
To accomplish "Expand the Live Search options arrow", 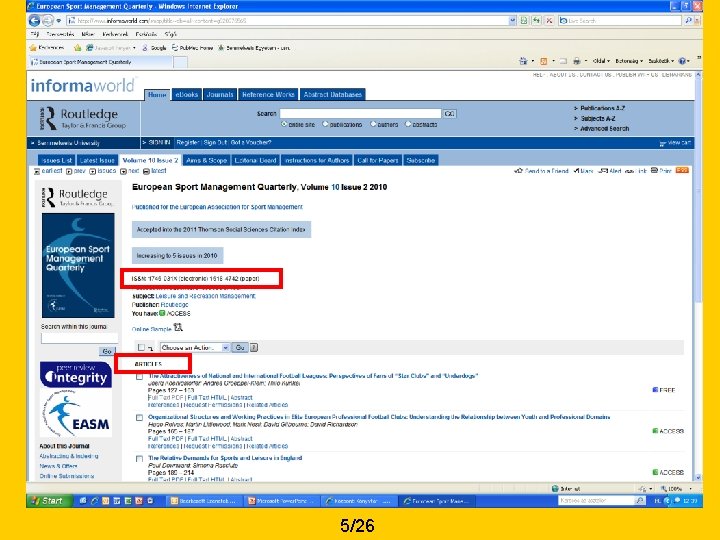I will (697, 21).
